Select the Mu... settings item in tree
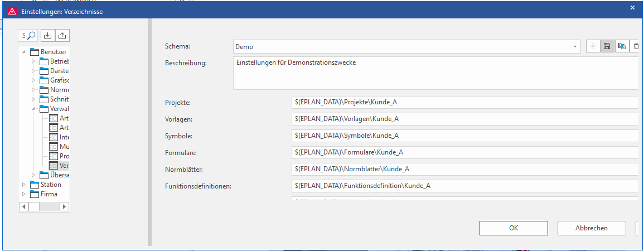Screen dimensions: 644x251 64,146
